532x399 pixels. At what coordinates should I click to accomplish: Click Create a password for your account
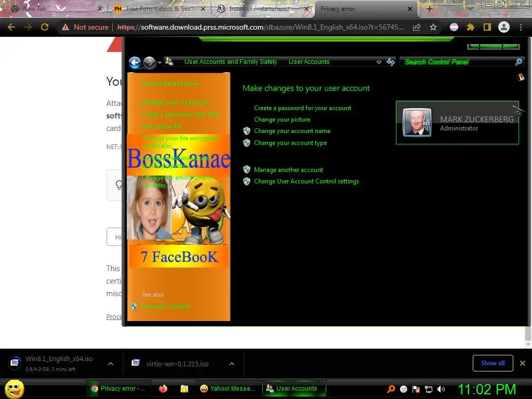pos(303,108)
